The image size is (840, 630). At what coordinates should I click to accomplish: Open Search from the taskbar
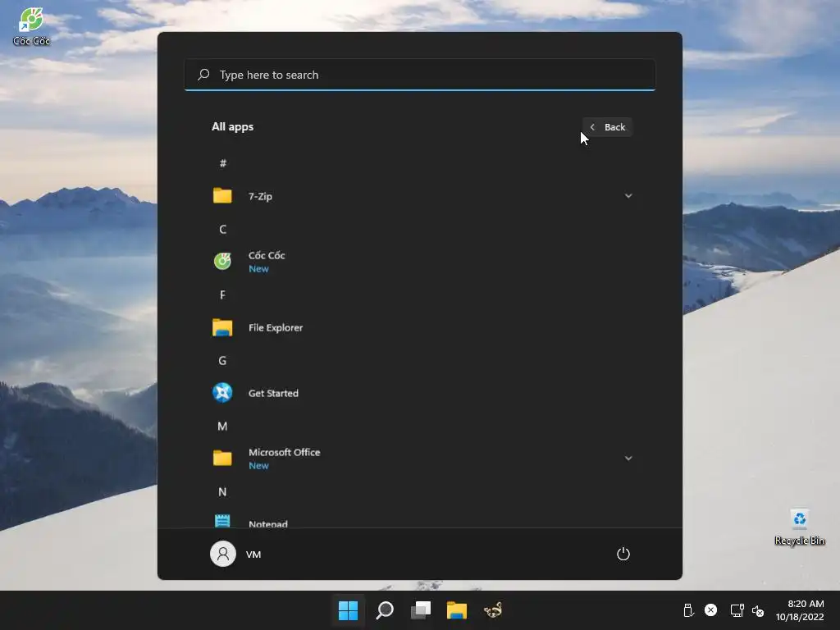click(x=385, y=610)
